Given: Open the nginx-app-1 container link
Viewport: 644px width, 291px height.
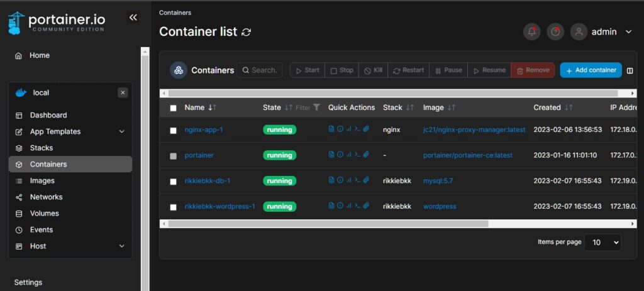Looking at the screenshot, I should pyautogui.click(x=204, y=129).
